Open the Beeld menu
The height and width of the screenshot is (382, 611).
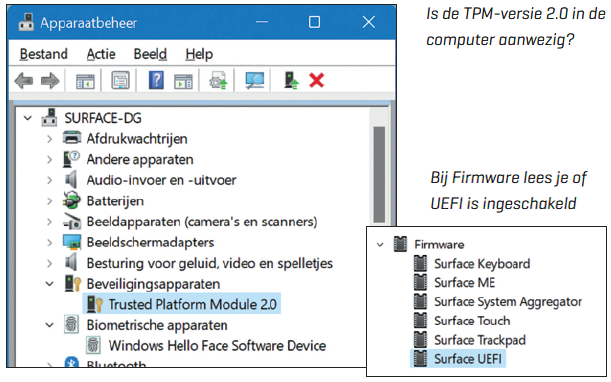[150, 54]
